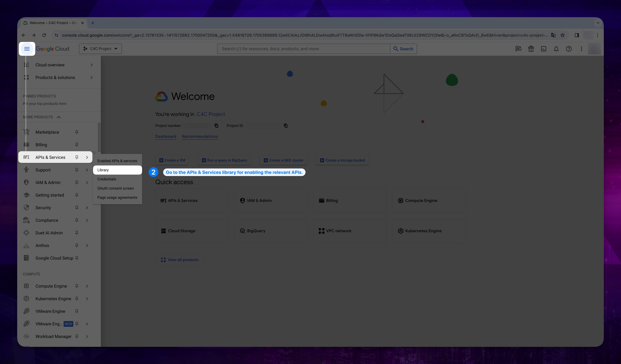Image resolution: width=621 pixels, height=364 pixels.
Task: Pin APIs & Services product
Action: pyautogui.click(x=77, y=157)
